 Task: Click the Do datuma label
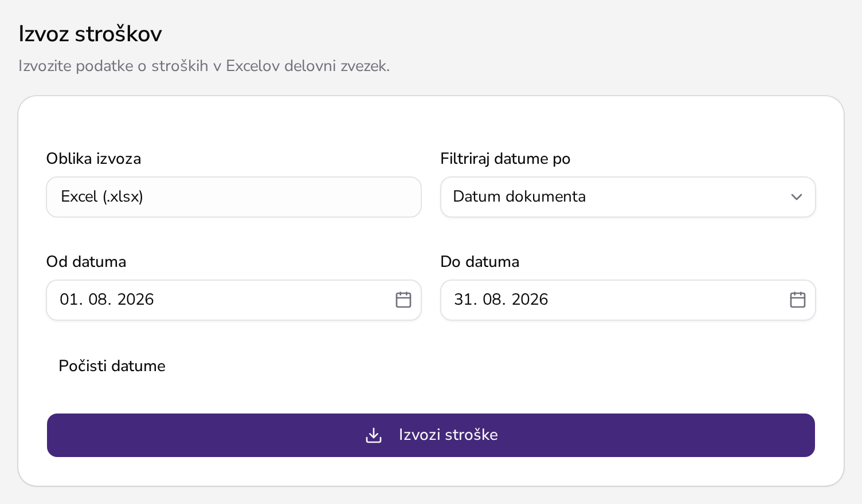point(480,262)
